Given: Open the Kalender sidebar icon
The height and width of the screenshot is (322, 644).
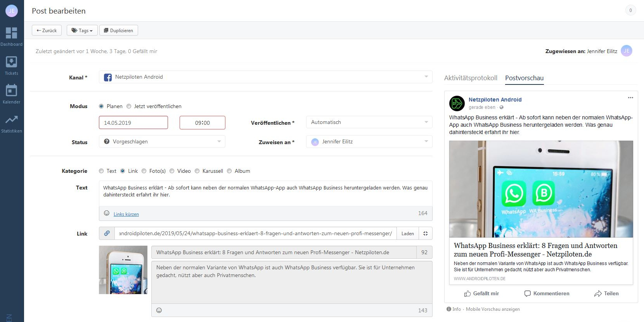Looking at the screenshot, I should (x=11, y=91).
